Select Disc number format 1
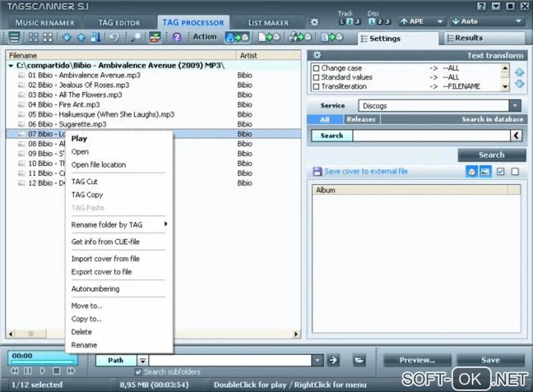 [372, 21]
